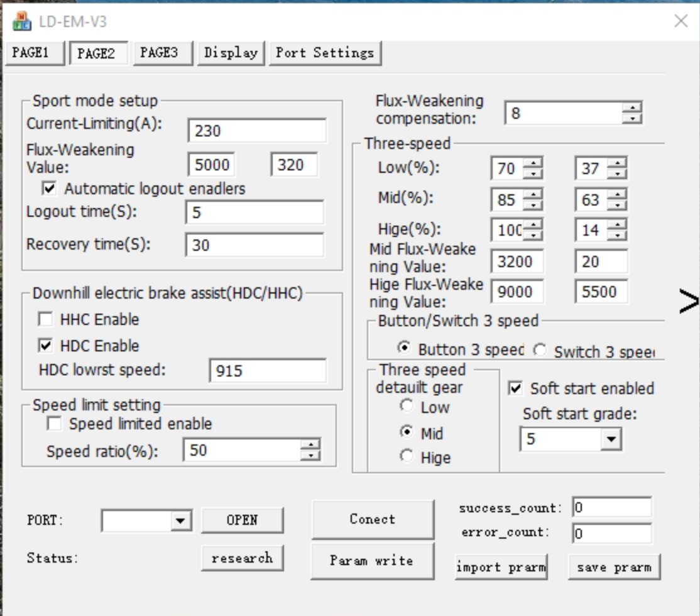Decrease Speed ratio(%) with down arrow
Screen dimensions: 700x616
coord(310,455)
